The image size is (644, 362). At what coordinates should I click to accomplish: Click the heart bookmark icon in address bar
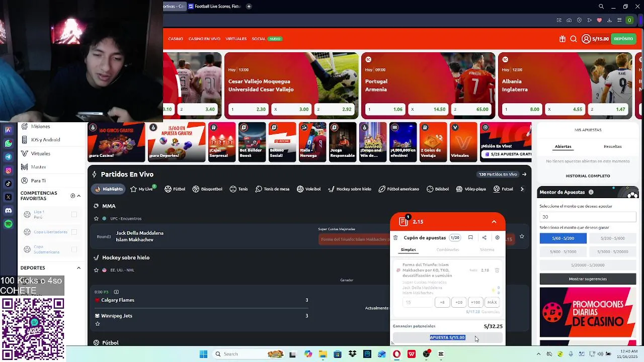coord(599,20)
